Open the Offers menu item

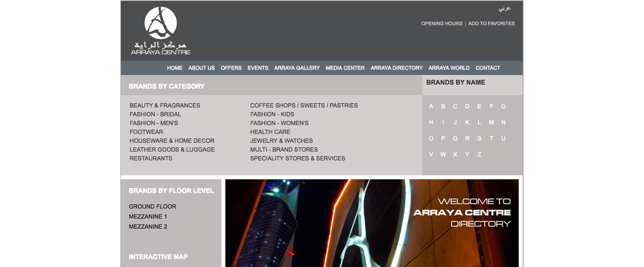pyautogui.click(x=231, y=68)
